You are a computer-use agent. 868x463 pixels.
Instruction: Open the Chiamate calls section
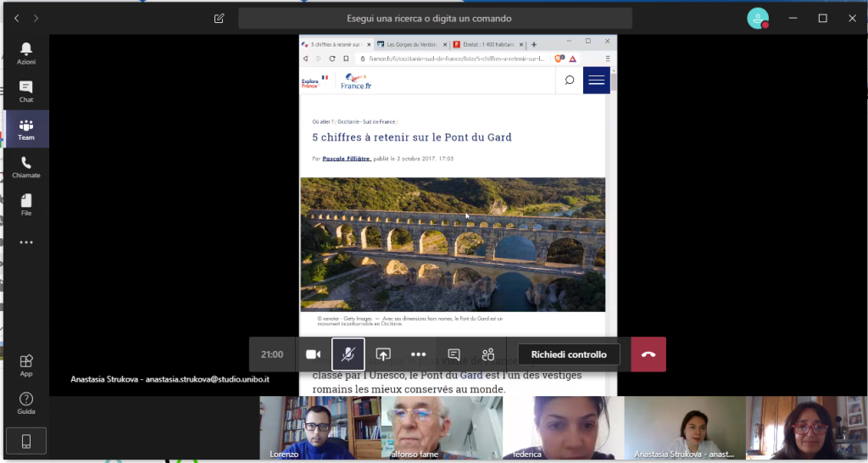point(26,167)
